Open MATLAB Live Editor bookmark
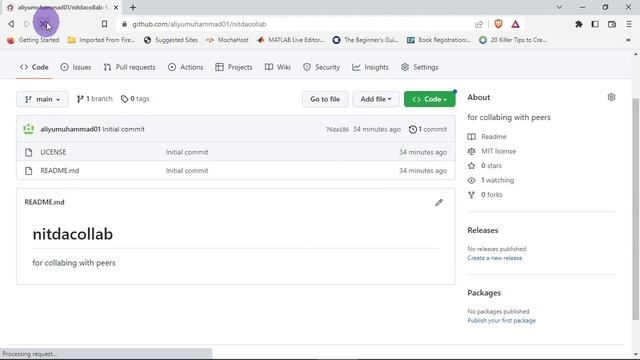640x360 pixels. 291,40
